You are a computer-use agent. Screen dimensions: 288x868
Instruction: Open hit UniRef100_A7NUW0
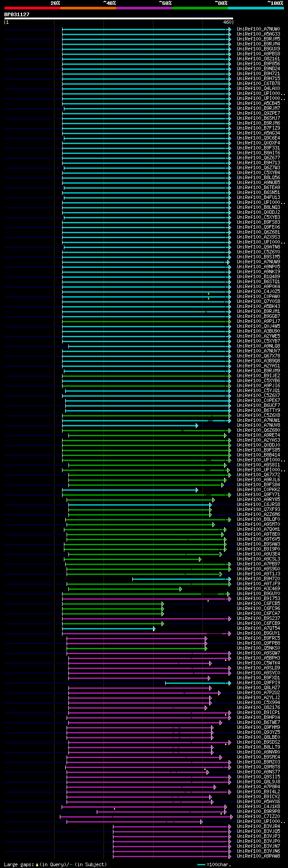coord(258,29)
